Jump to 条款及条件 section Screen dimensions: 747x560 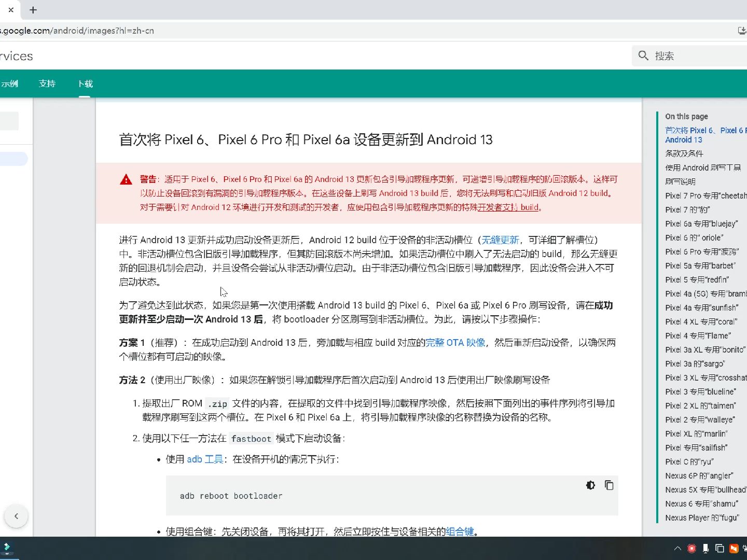(684, 153)
